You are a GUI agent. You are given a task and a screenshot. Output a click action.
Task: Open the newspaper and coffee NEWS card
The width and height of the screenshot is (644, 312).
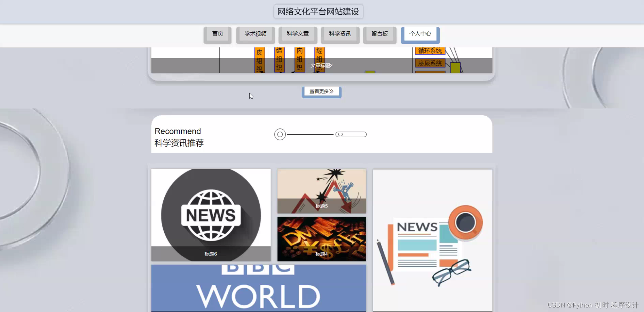433,240
